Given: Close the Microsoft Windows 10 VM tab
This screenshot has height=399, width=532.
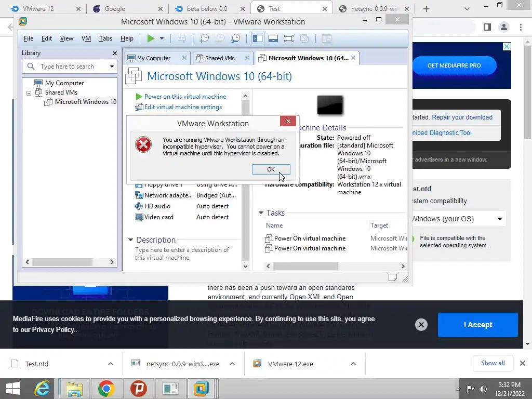Looking at the screenshot, I should pyautogui.click(x=353, y=58).
